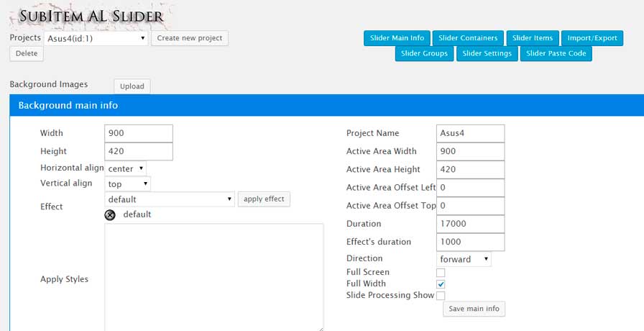Viewport: 644px width, 331px height.
Task: Toggle Slide Processing Show checkbox
Action: [x=441, y=296]
